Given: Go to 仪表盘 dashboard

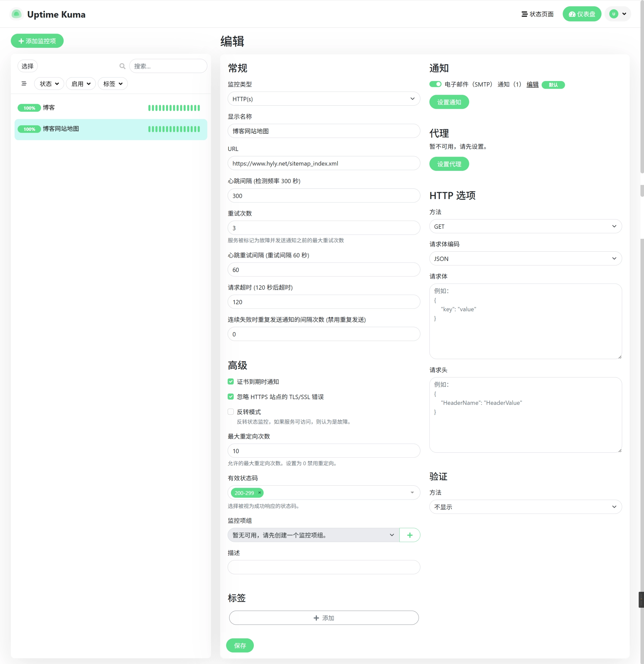Looking at the screenshot, I should coord(582,14).
